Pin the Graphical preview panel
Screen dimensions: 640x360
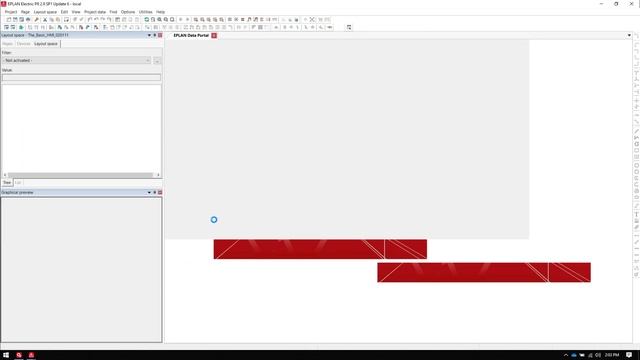[155, 192]
